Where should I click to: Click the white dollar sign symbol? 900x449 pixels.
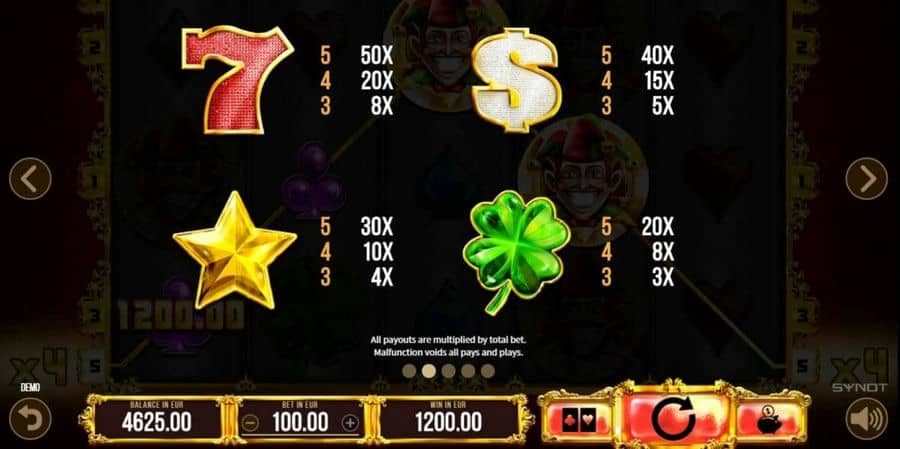[515, 80]
